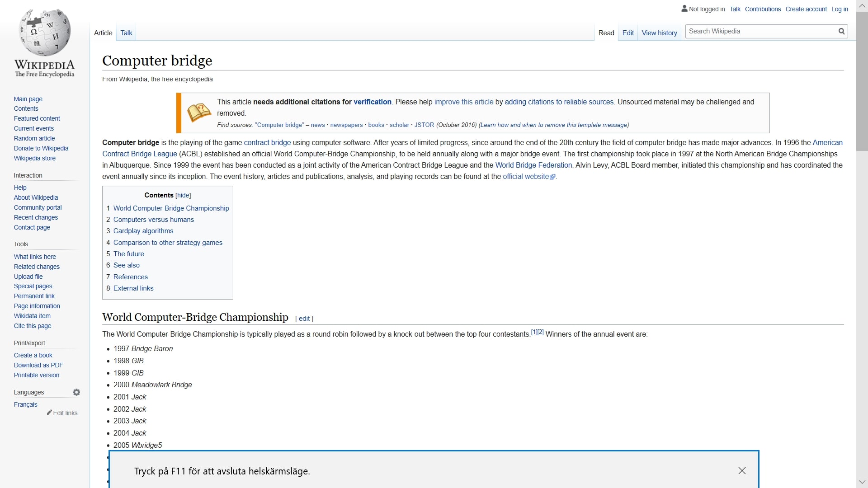Open Printable version link

[x=37, y=375]
